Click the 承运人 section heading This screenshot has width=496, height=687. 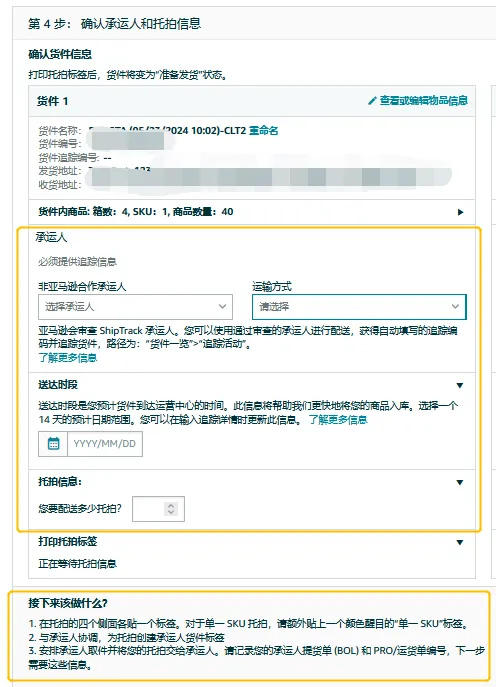click(x=51, y=237)
